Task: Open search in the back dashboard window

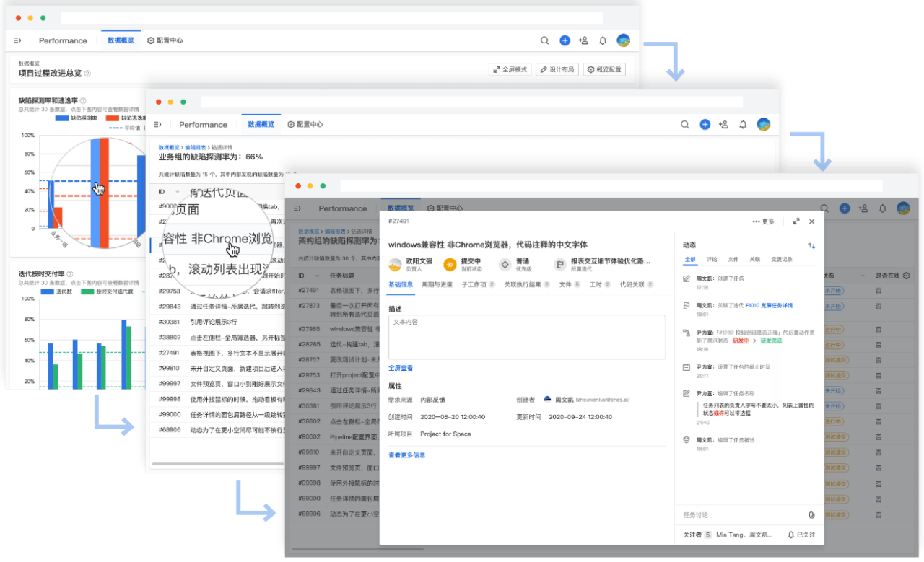Action: 545,41
